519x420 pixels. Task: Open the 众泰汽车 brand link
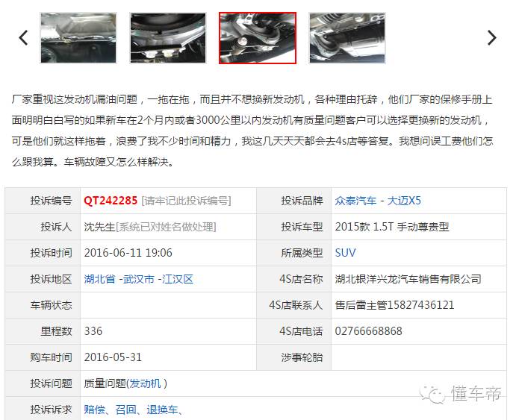(x=355, y=201)
